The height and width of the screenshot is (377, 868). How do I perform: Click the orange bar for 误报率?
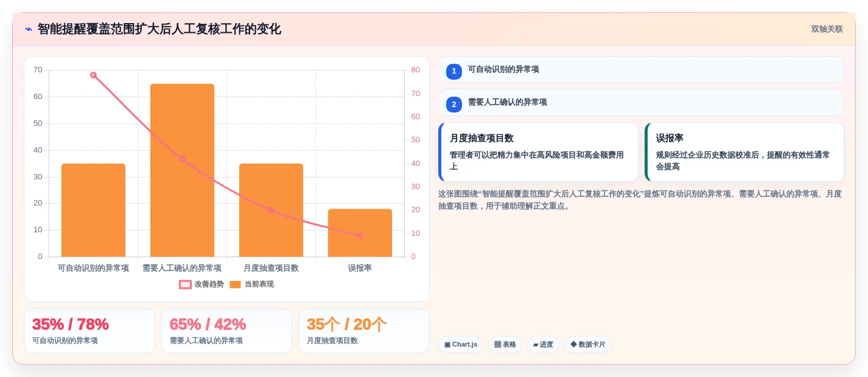360,233
